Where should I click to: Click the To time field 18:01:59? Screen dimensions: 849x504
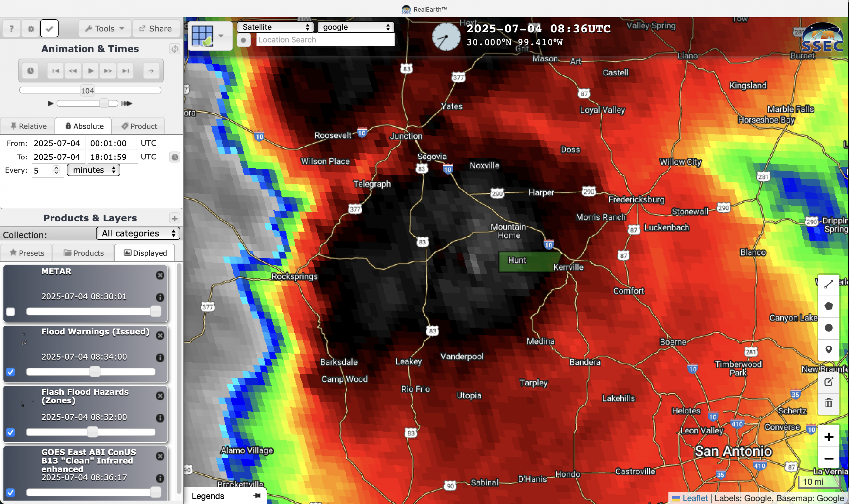113,157
